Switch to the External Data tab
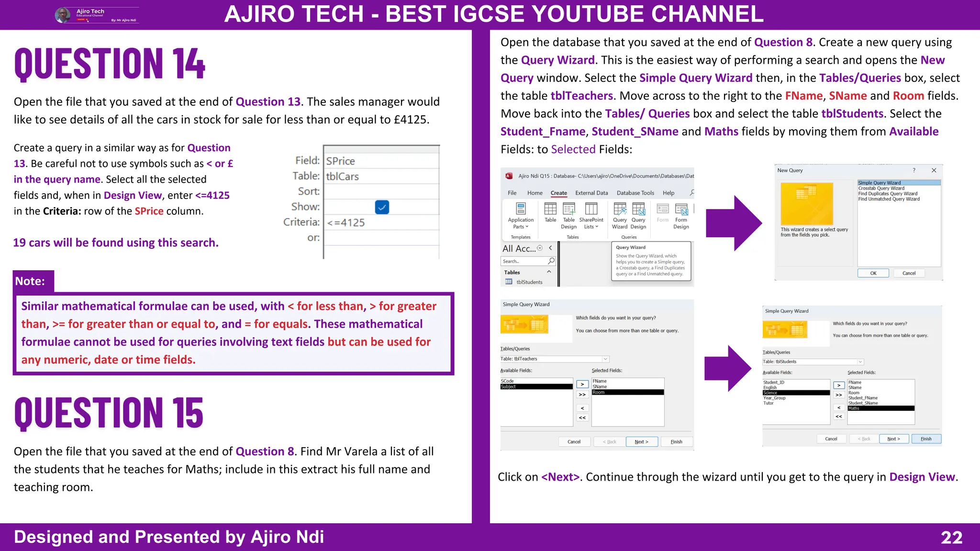The image size is (980, 551). pos(591,193)
